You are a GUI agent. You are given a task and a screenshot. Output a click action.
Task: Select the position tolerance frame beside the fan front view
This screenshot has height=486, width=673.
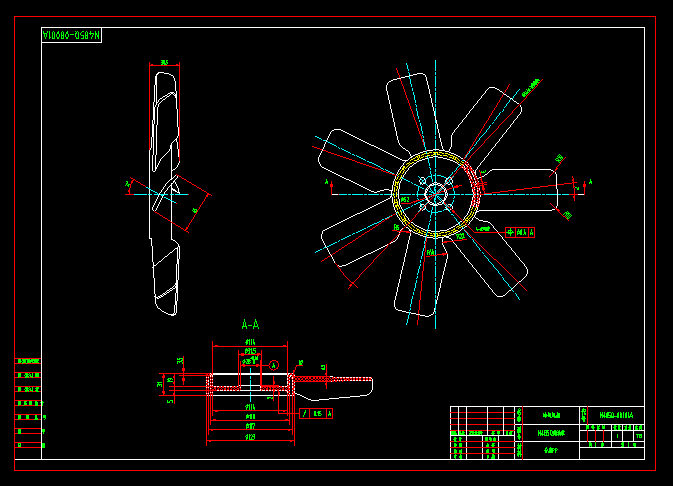pyautogui.click(x=520, y=232)
